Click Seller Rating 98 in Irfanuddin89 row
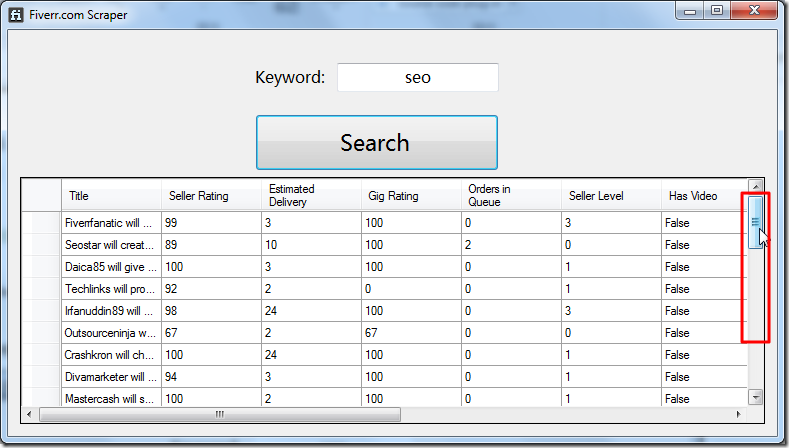 point(211,311)
